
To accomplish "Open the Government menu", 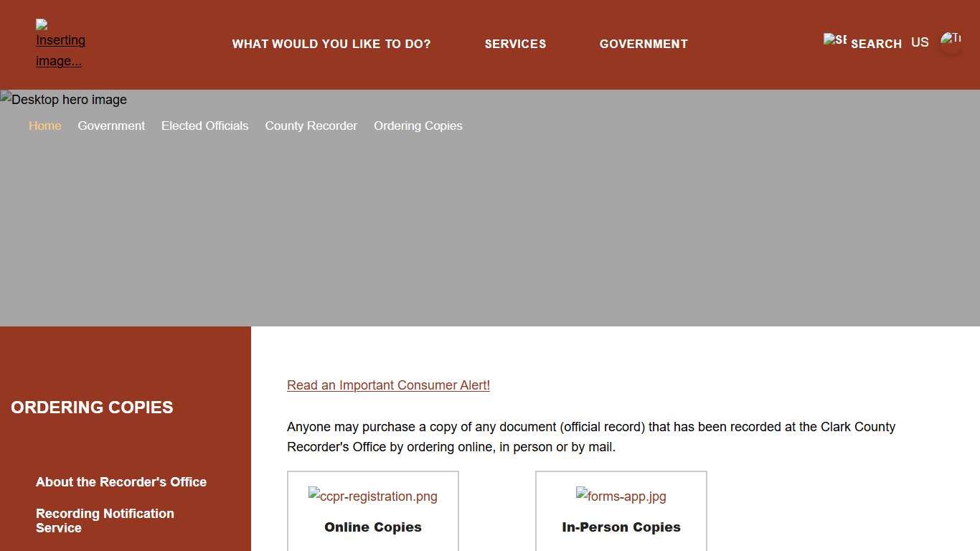I will point(644,44).
